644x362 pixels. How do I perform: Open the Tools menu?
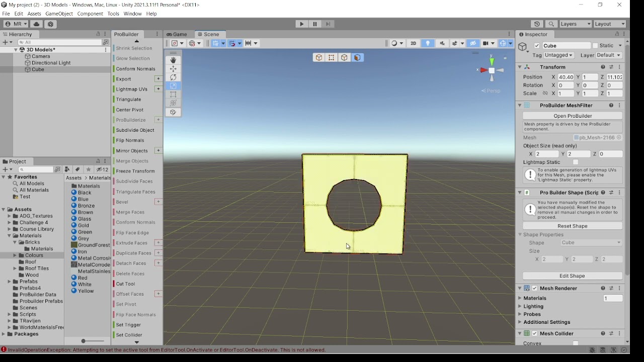pos(113,14)
